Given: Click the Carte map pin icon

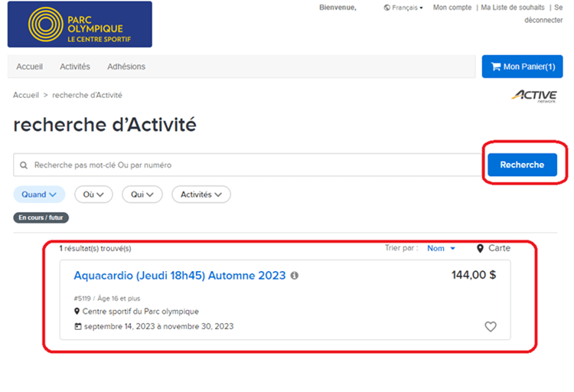Looking at the screenshot, I should click(480, 248).
